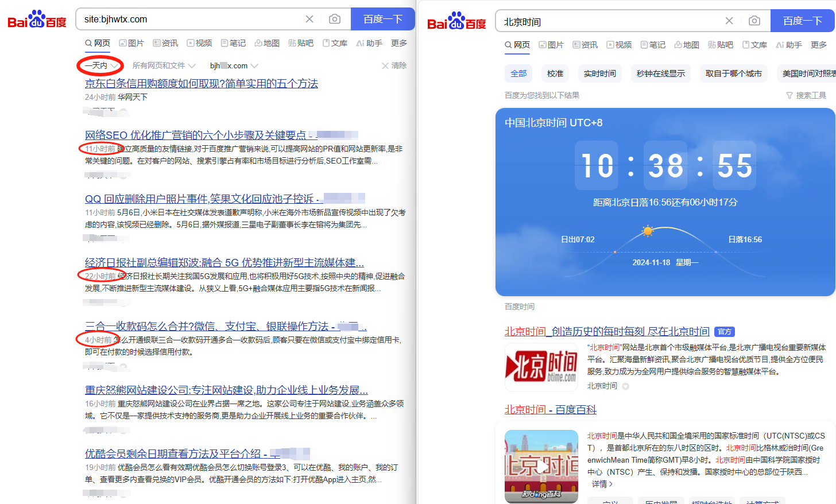The image size is (836, 504).
Task: Select the 全部 filter chip
Action: pyautogui.click(x=518, y=73)
